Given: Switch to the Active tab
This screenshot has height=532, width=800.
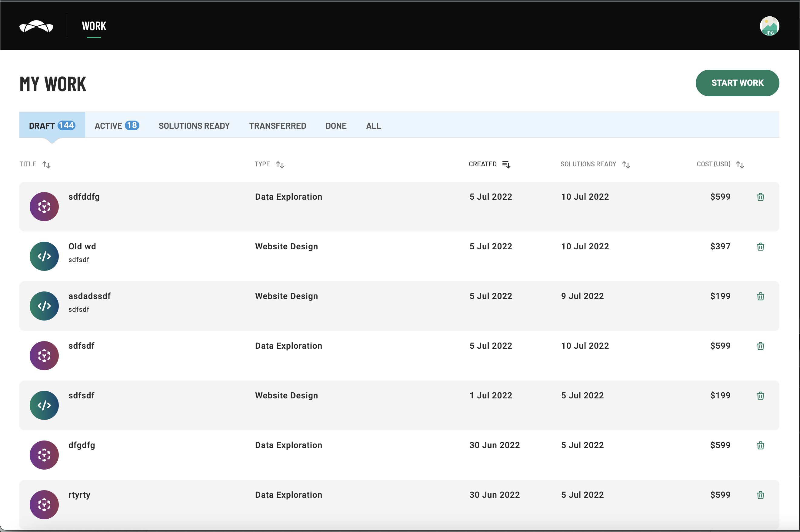Looking at the screenshot, I should (x=117, y=126).
